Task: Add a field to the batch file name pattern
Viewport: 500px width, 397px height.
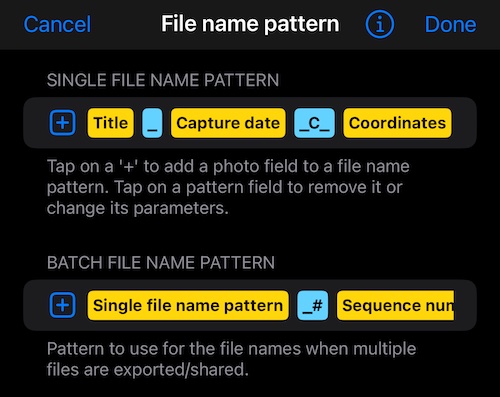Action: [63, 305]
